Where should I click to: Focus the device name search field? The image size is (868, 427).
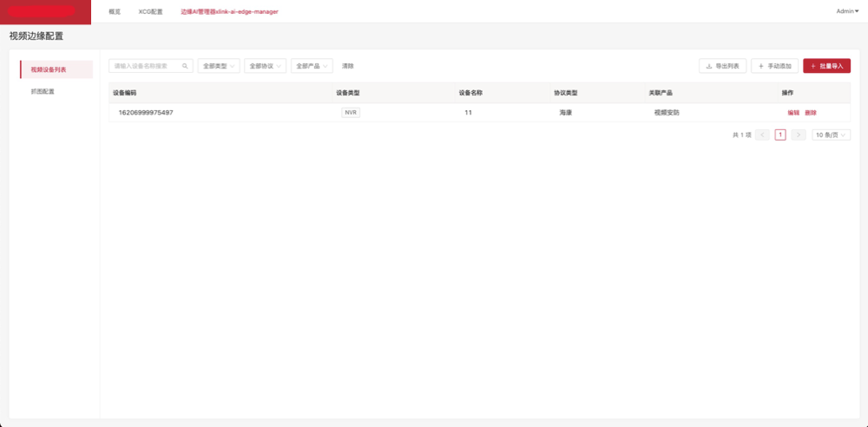[146, 66]
